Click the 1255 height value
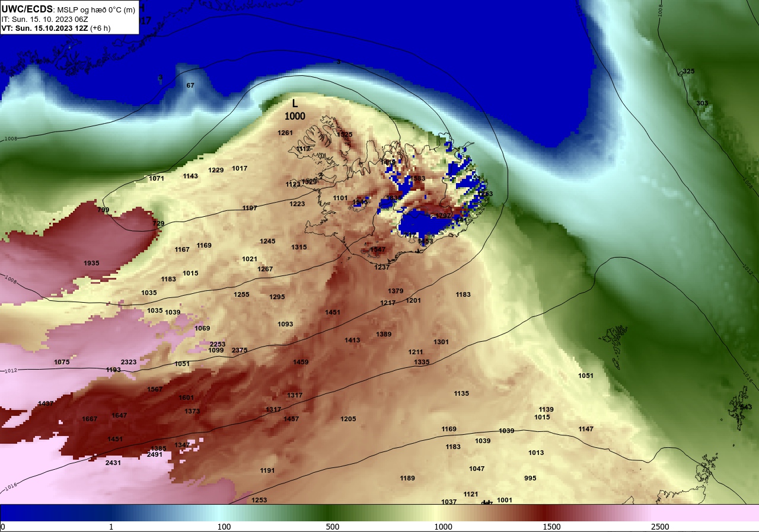Screen dimensions: 759x532 (241, 294)
